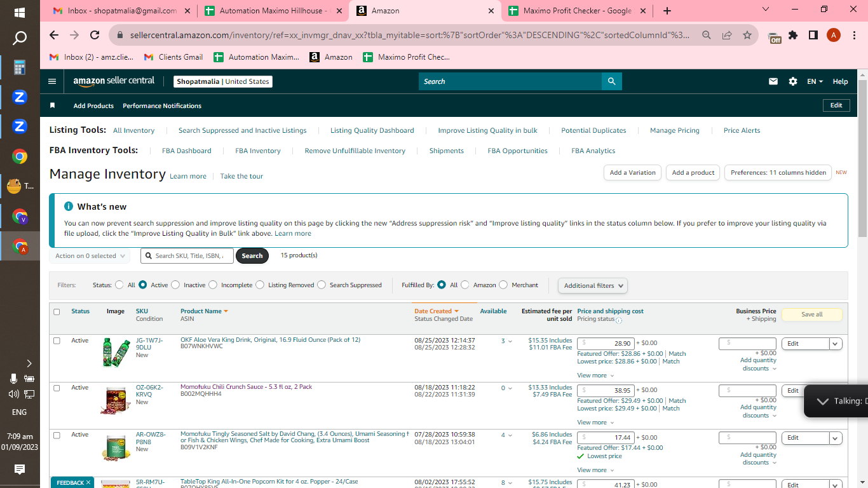This screenshot has width=868, height=488.
Task: Tick the select-all checkbox in table header
Action: tap(57, 312)
